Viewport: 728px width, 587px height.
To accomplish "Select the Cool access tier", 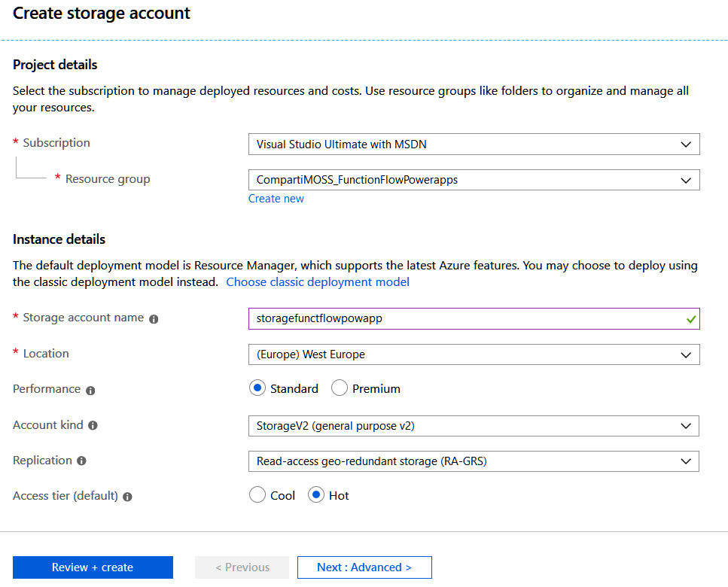I will [257, 495].
